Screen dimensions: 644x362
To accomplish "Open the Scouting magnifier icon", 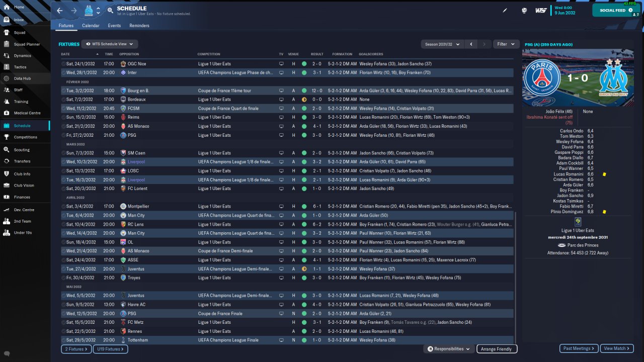I will click(7, 150).
